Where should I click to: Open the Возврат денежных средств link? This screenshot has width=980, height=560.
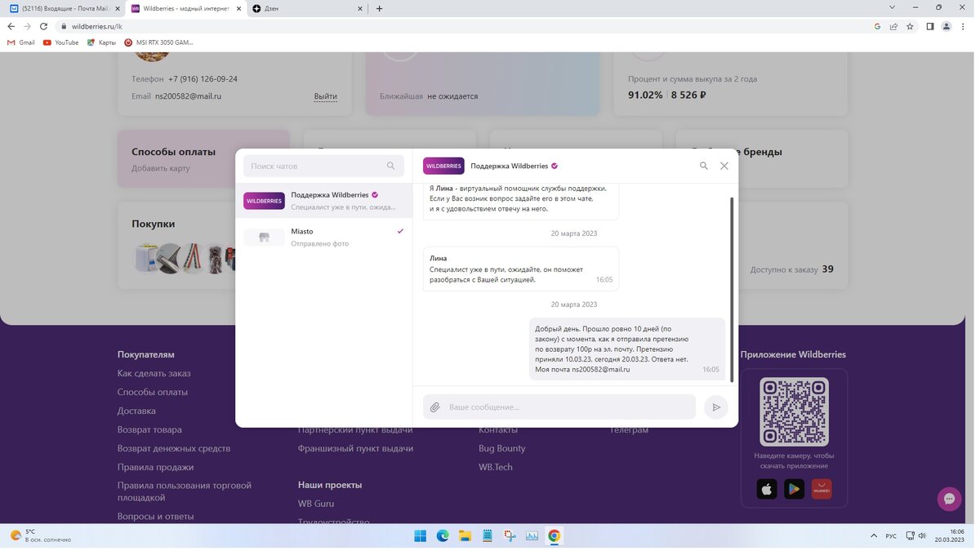coord(174,448)
